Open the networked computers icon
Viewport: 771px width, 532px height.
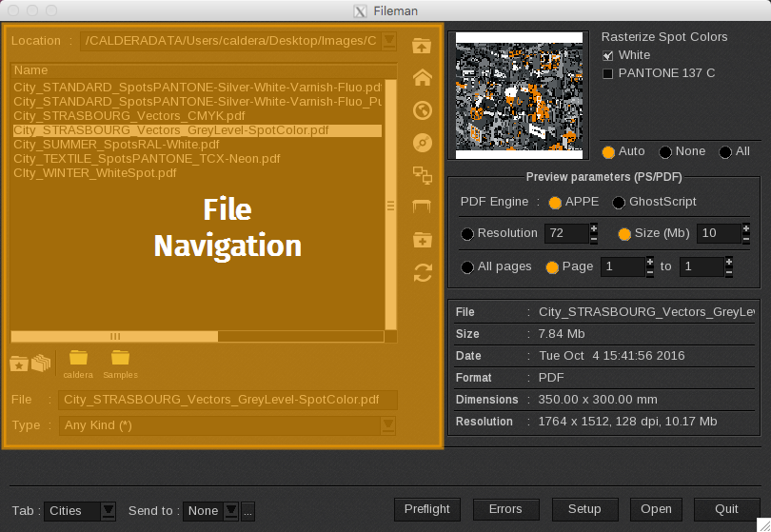pos(423,174)
